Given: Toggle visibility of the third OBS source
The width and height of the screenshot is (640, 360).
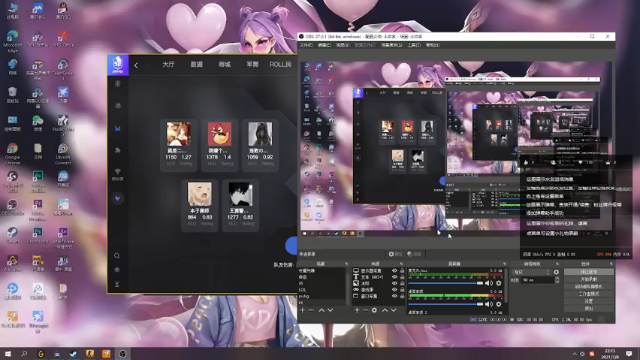Looking at the screenshot, I should (x=395, y=283).
